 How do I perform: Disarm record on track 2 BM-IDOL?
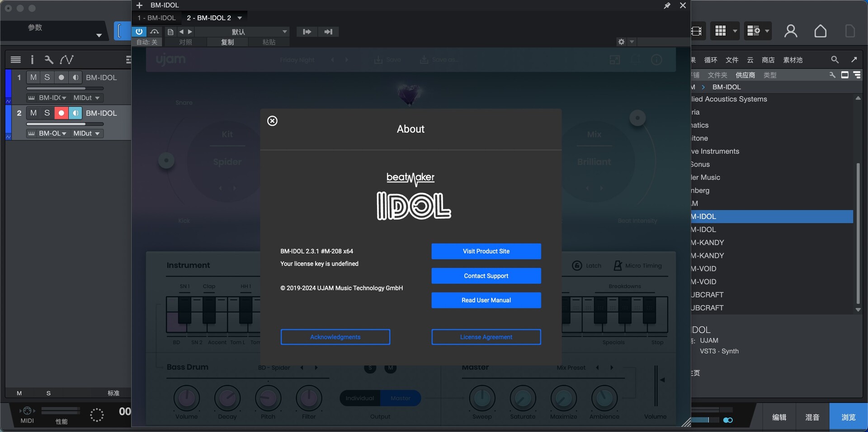tap(61, 113)
